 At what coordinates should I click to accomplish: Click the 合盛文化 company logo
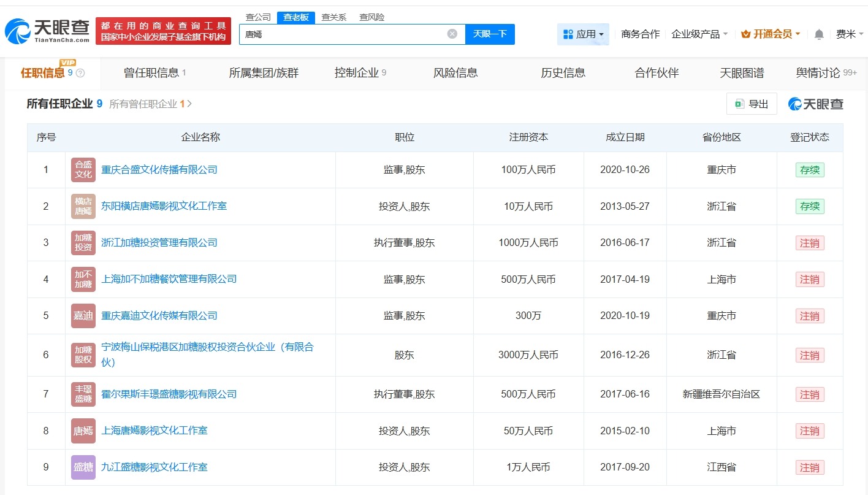[82, 169]
